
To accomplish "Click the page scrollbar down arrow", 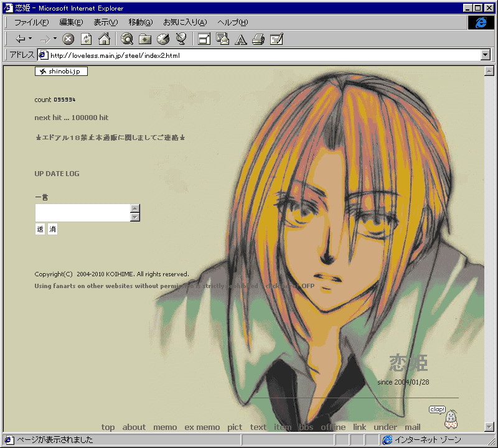I will pos(489,427).
